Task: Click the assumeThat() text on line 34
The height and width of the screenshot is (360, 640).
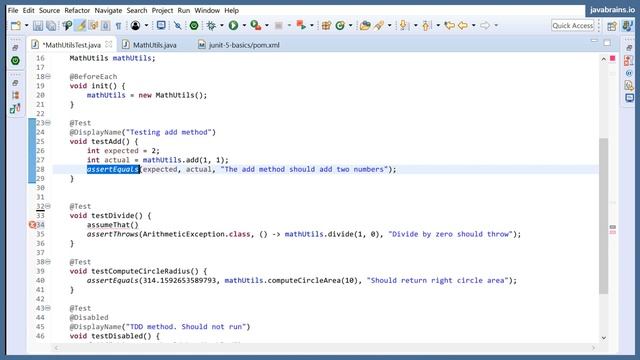Action: point(113,224)
